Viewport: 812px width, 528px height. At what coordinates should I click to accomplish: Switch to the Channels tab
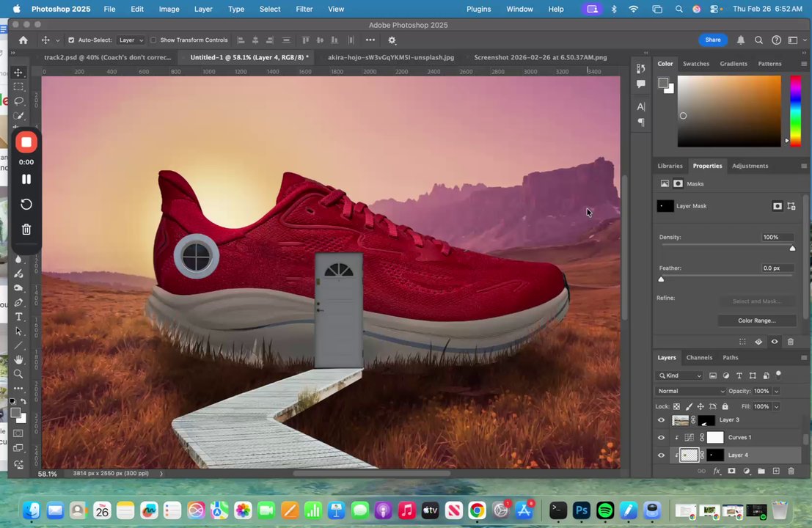click(698, 358)
